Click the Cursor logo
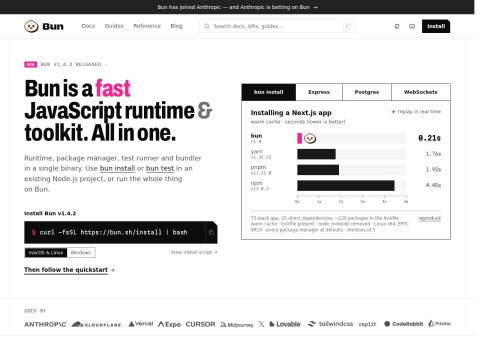 tap(200, 324)
